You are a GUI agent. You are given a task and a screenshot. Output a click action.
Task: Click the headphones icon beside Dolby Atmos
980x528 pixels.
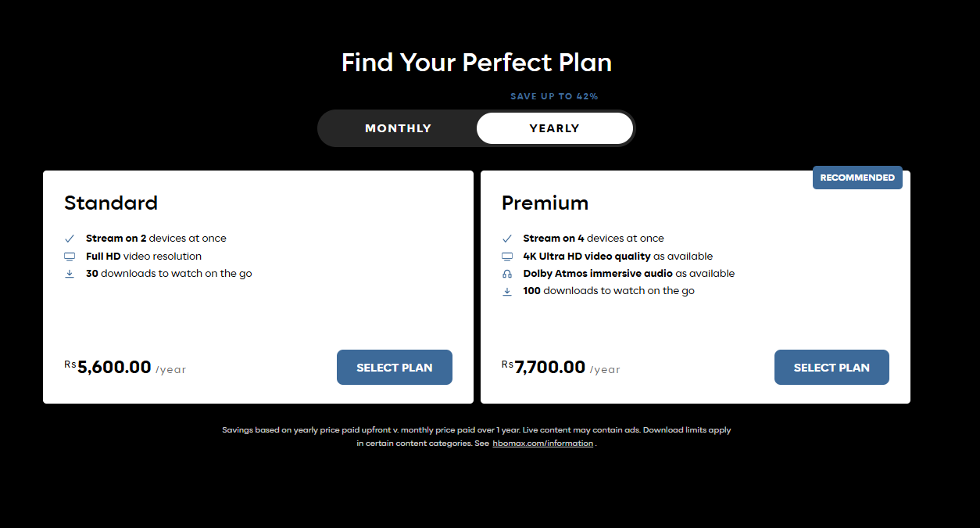[x=507, y=274]
